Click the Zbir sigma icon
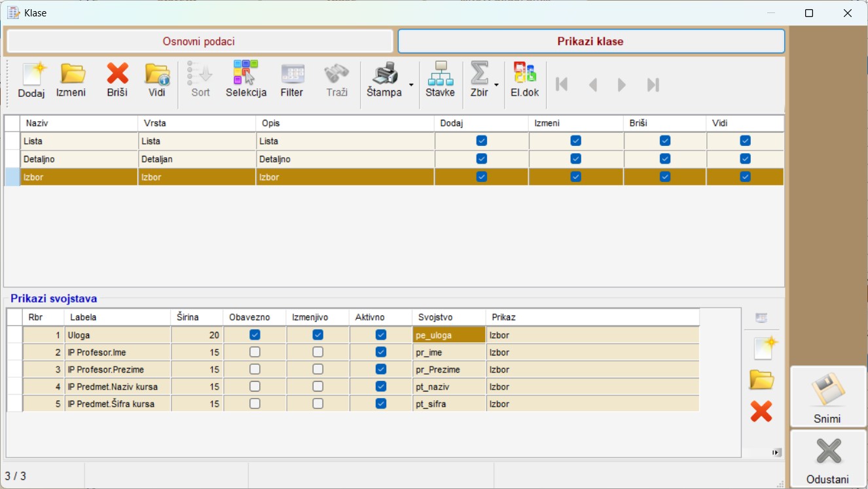The width and height of the screenshot is (868, 489). (x=480, y=73)
